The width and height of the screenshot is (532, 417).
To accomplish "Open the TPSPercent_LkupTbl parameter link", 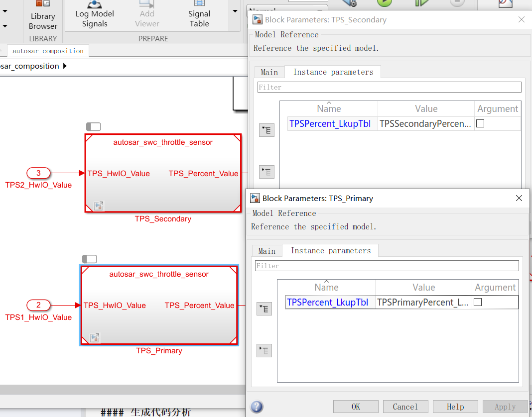I will 328,302.
